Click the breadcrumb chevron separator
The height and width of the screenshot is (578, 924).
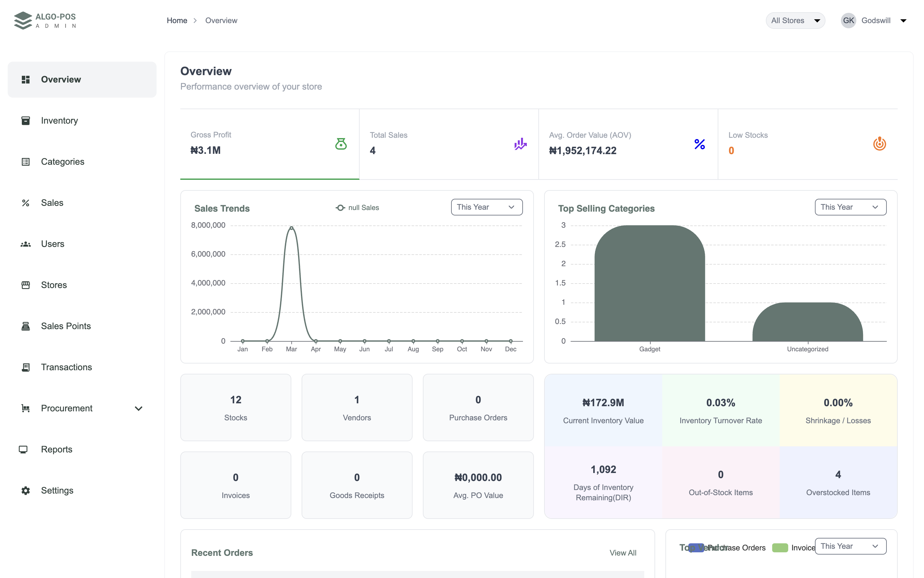[195, 21]
